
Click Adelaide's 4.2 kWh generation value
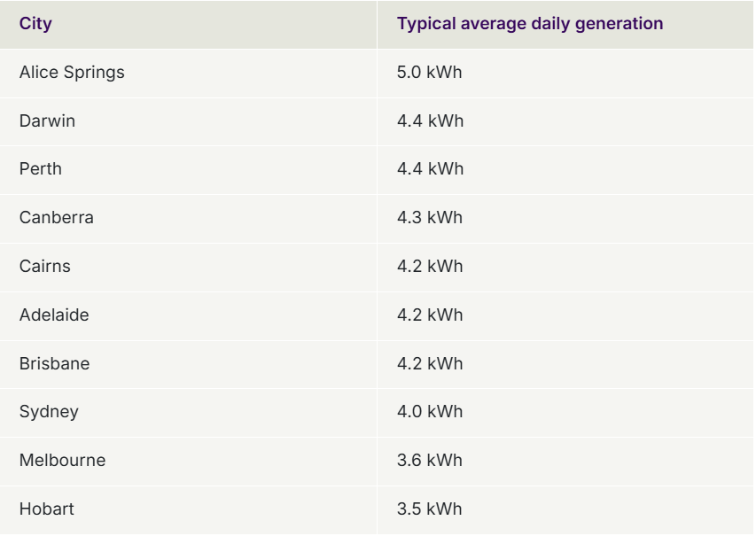[429, 315]
